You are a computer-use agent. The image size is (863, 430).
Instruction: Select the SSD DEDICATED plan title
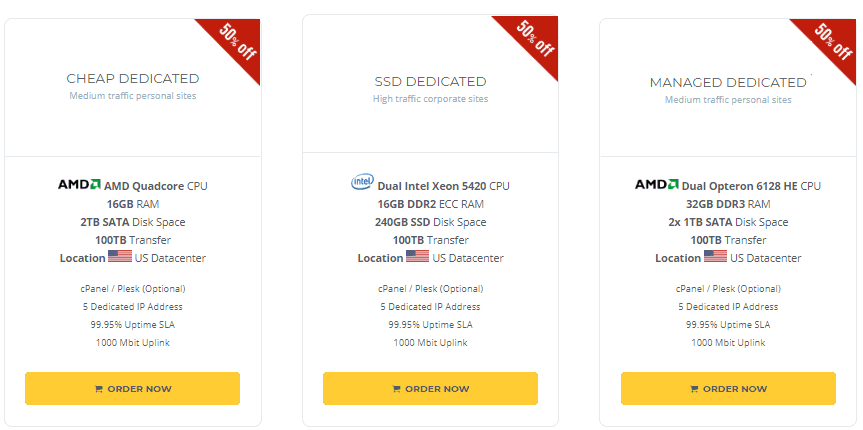(x=430, y=82)
